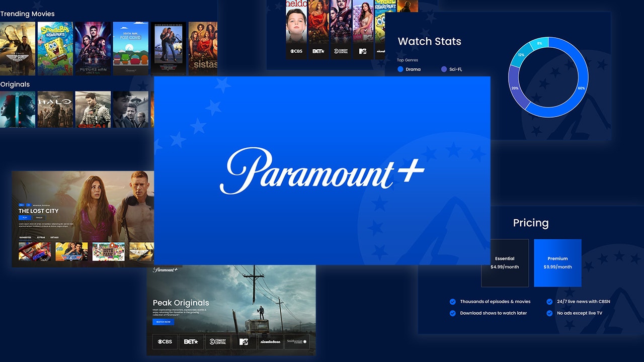Open the poster above the MTV logo

pos(363,22)
